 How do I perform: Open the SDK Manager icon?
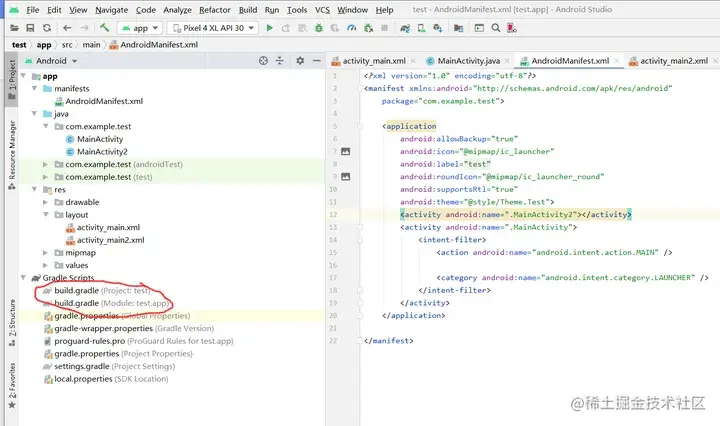pos(438,28)
